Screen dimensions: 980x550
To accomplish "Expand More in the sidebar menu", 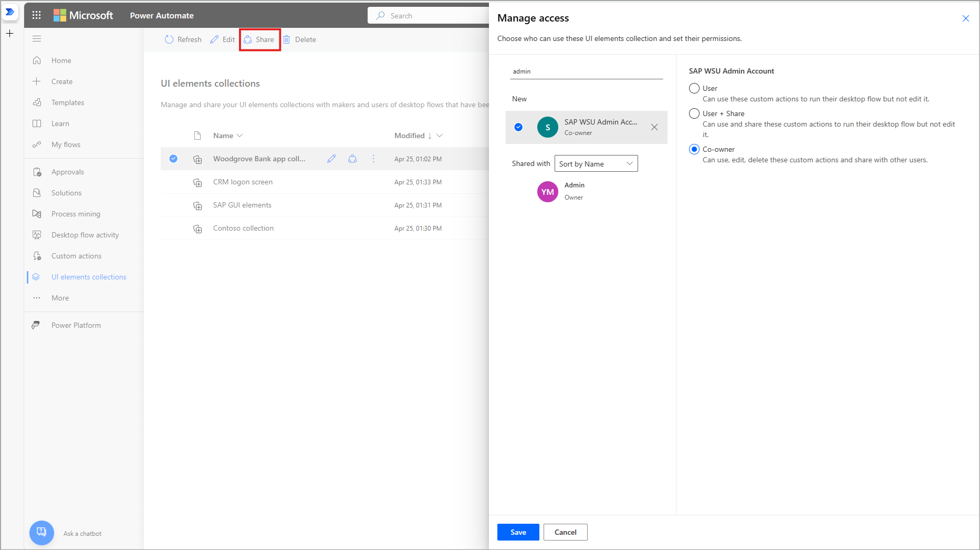I will (x=59, y=298).
